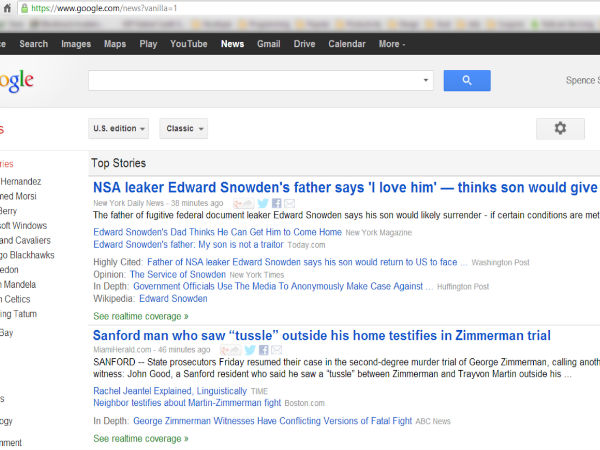Select Calendar in the top bar

coord(347,44)
